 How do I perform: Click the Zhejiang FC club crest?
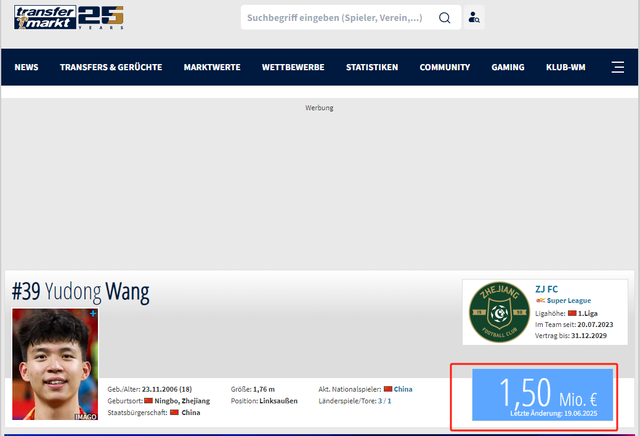(499, 312)
